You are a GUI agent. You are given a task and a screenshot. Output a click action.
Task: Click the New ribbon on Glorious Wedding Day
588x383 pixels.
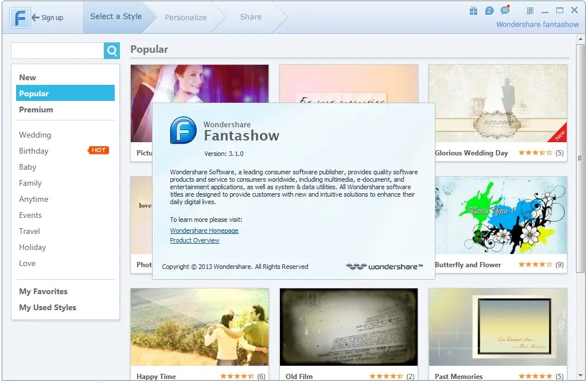[558, 134]
